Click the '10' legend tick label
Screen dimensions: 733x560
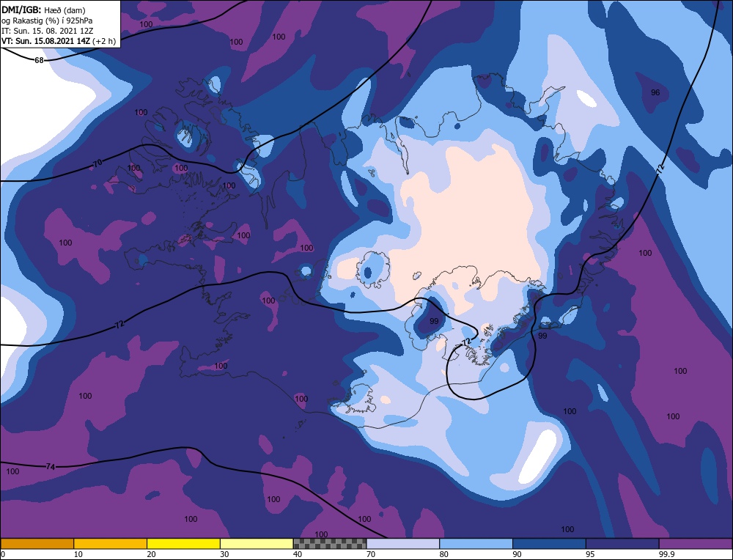(x=78, y=554)
